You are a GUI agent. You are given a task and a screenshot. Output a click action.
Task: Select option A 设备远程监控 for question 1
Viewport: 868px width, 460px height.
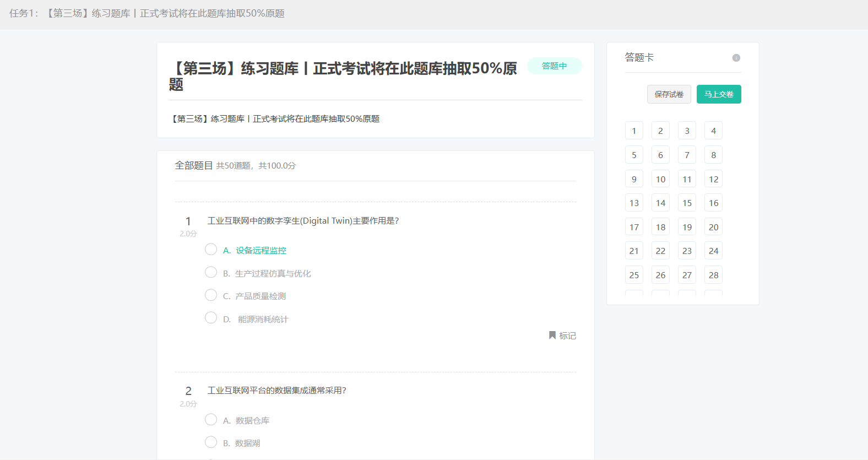click(x=211, y=250)
